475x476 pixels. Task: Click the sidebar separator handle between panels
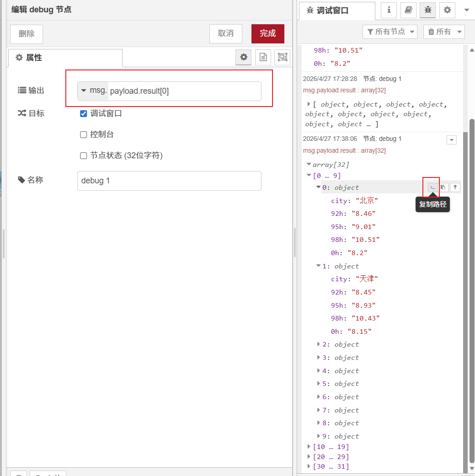click(295, 243)
